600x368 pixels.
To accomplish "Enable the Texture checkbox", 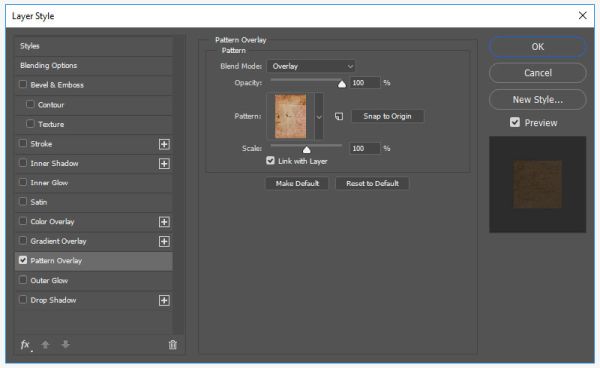I will point(30,124).
